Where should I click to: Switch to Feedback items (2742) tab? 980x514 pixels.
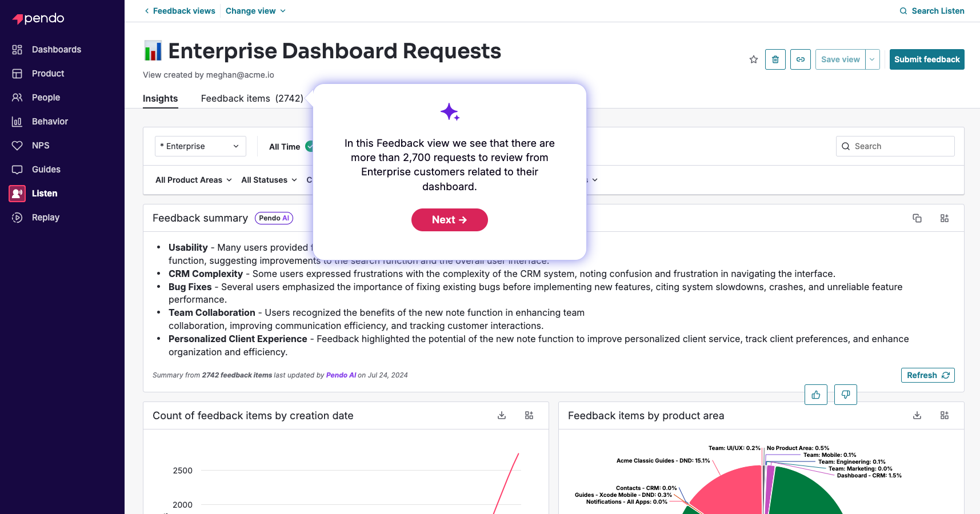tap(252, 99)
